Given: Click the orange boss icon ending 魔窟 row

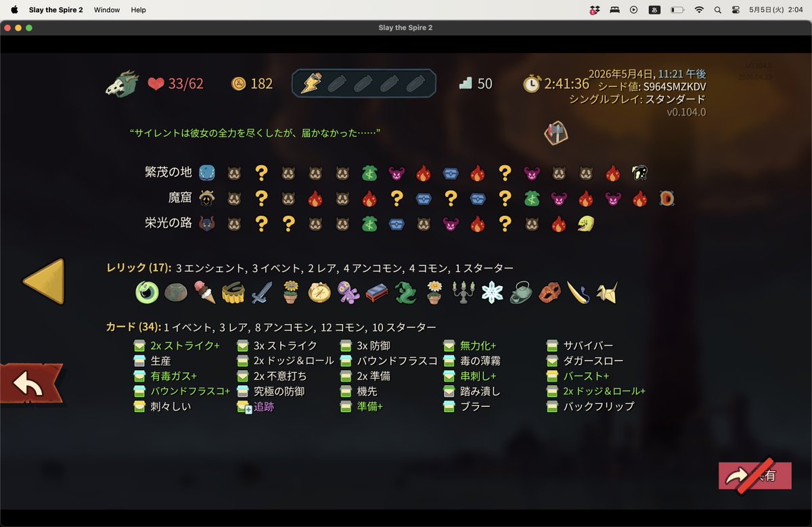Looking at the screenshot, I should [x=667, y=198].
